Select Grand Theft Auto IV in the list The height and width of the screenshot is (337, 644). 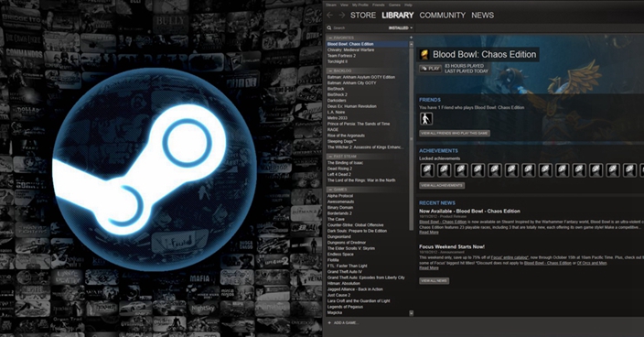[x=345, y=272]
